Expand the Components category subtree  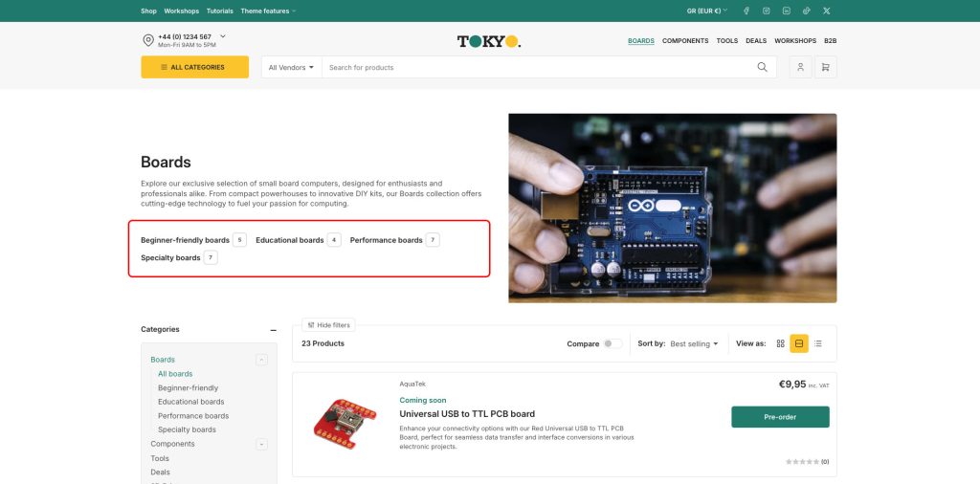(262, 444)
